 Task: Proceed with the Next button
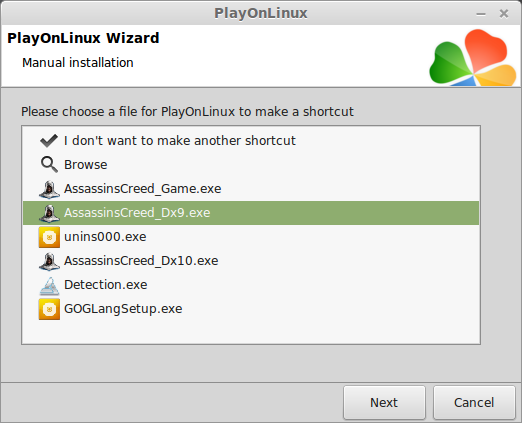point(384,402)
